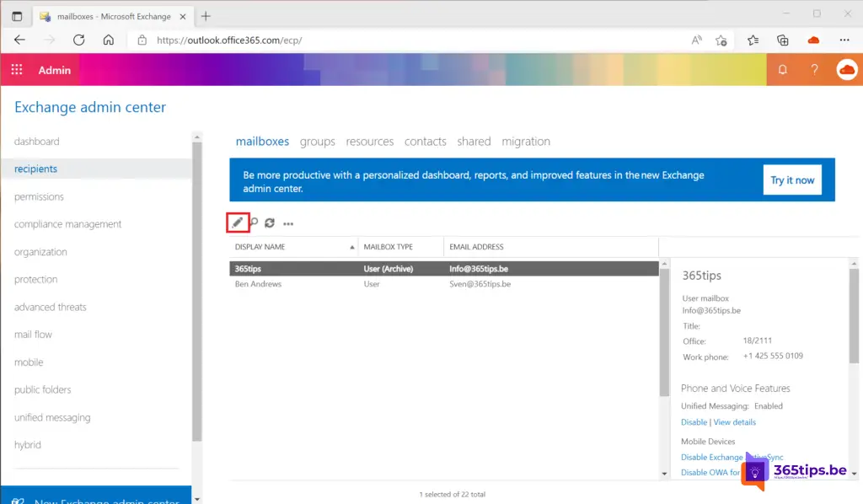Click the scroll up arrow of left navigation
This screenshot has width=863, height=504.
tap(197, 137)
